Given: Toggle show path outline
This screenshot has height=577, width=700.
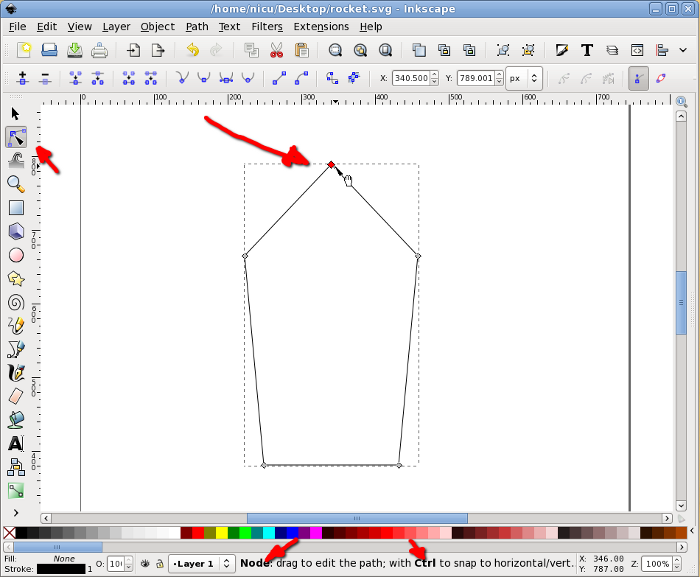Looking at the screenshot, I should tap(661, 78).
